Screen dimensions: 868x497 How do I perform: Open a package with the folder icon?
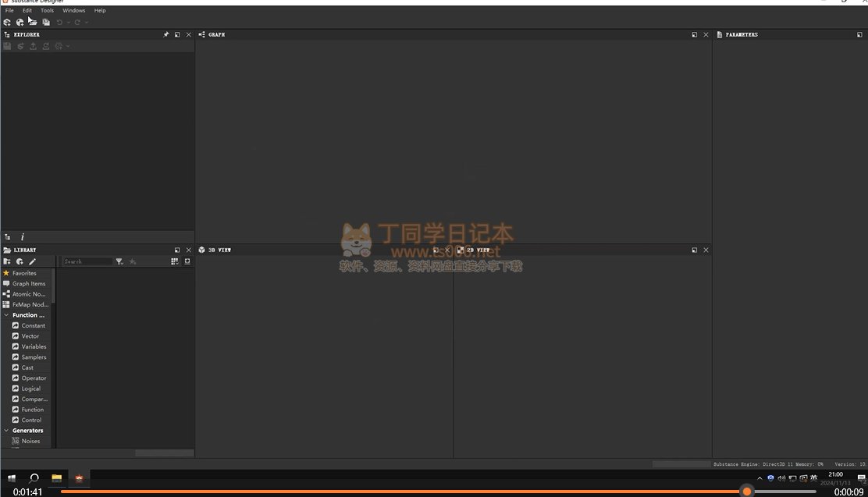coord(33,22)
